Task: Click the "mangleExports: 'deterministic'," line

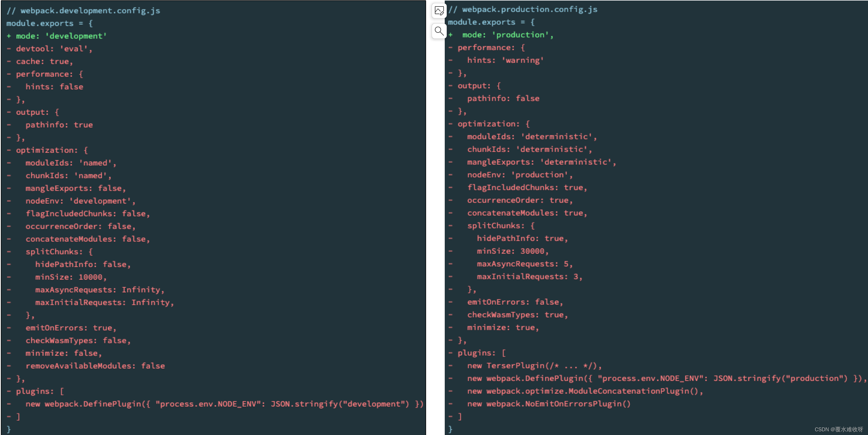Action: point(541,162)
